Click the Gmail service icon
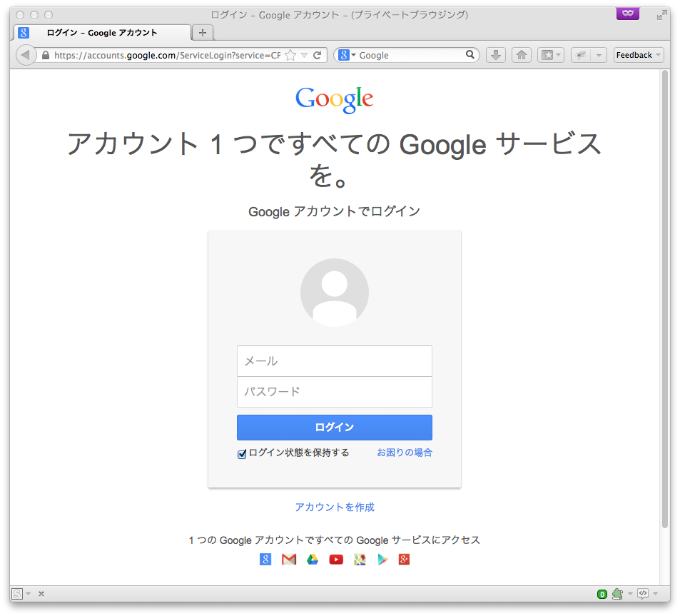 [289, 559]
